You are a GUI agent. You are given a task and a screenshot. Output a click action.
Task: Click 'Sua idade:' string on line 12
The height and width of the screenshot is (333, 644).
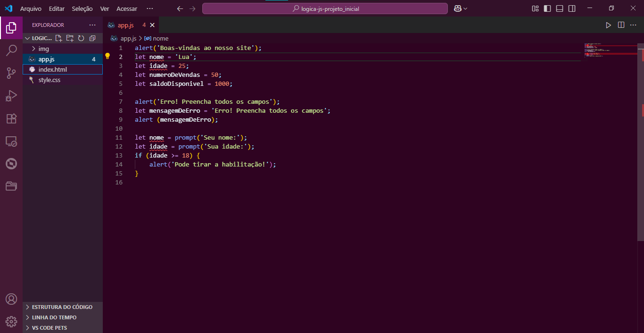click(225, 146)
